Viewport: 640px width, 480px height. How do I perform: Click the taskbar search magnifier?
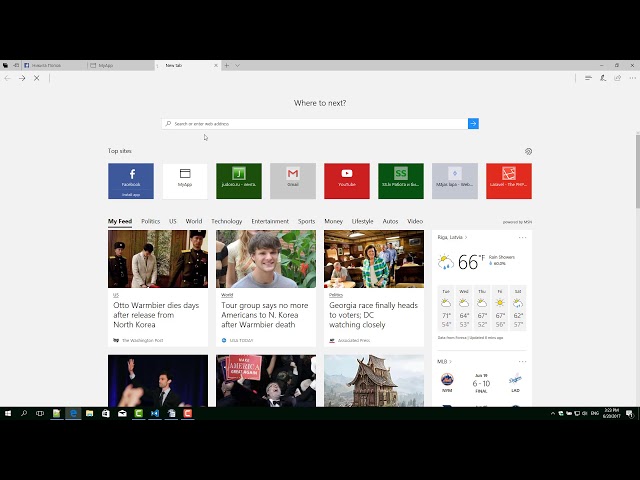point(24,413)
